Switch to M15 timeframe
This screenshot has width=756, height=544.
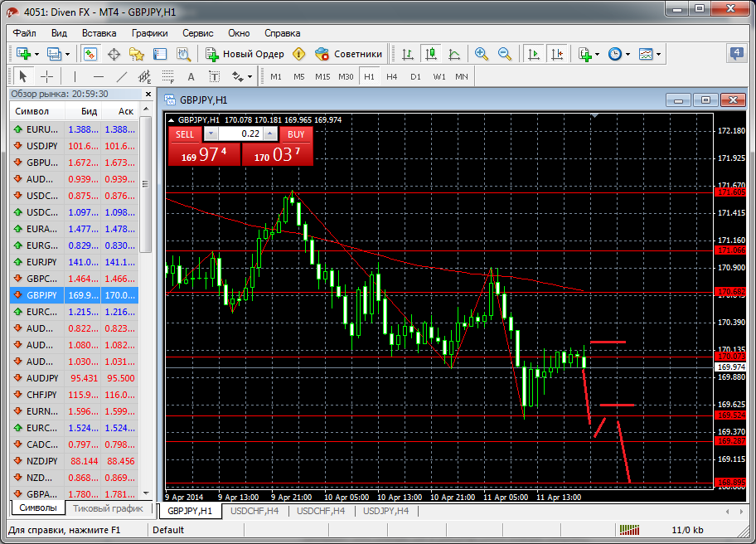322,76
